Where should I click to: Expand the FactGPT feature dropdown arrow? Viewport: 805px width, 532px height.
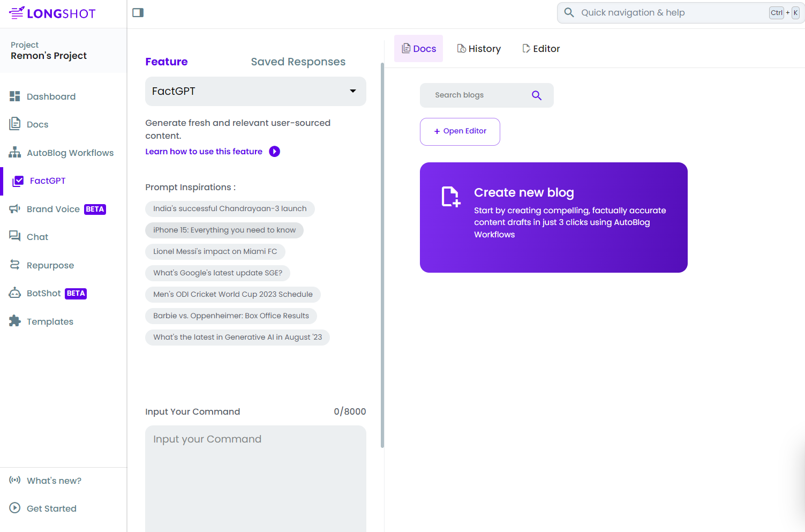(x=352, y=91)
